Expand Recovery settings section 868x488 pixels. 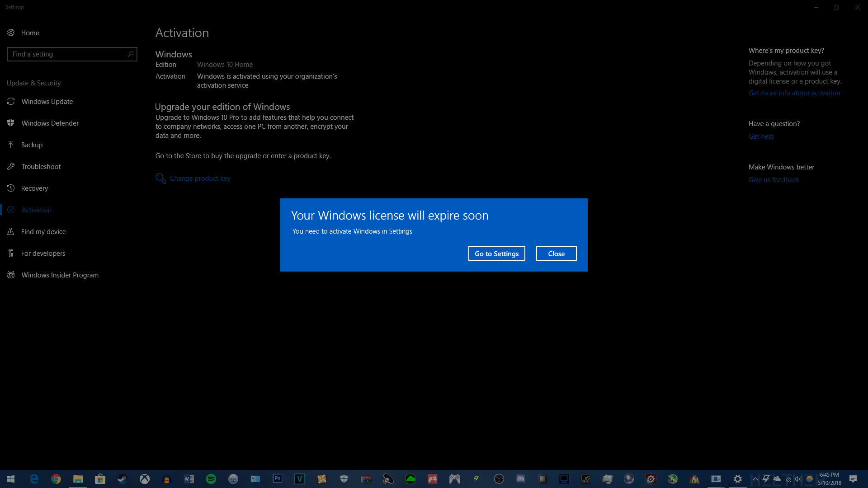(34, 188)
